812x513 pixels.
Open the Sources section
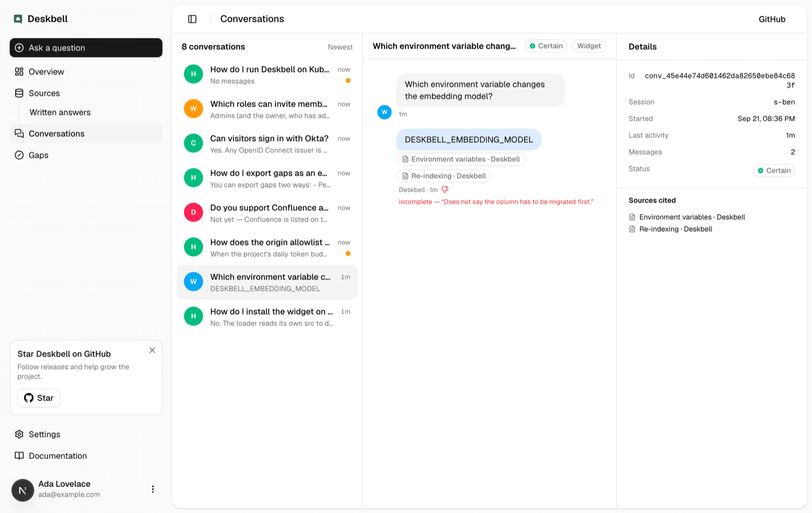(86, 93)
